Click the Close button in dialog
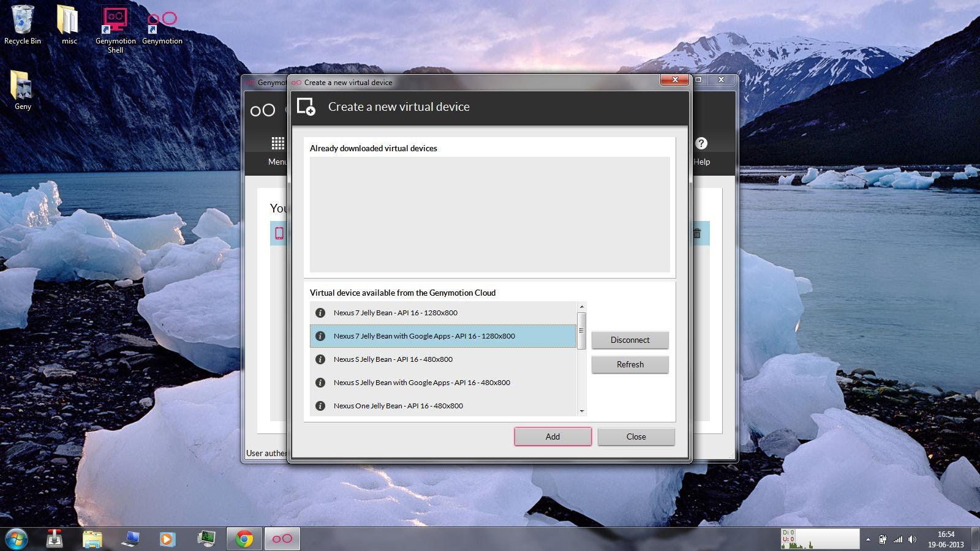The image size is (980, 551). click(x=636, y=437)
